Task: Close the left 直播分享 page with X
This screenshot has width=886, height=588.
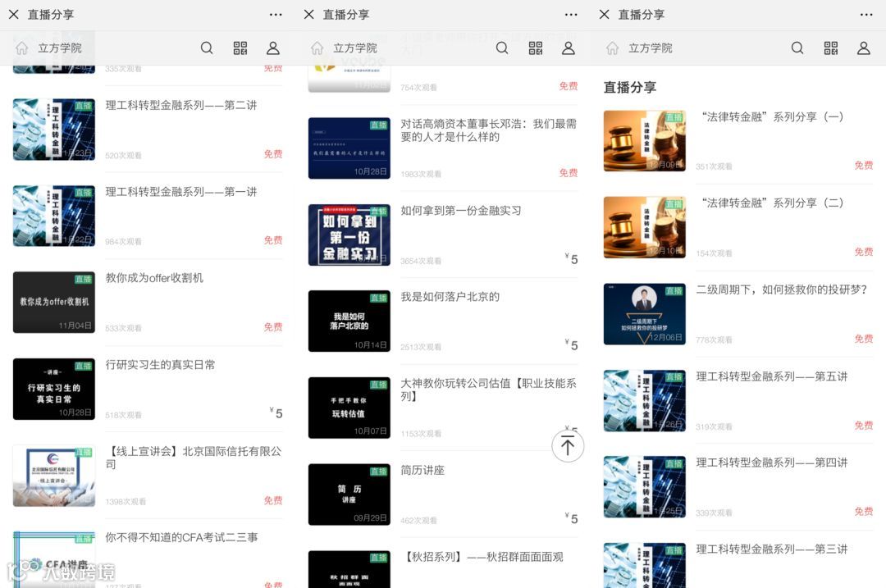Action: tap(14, 14)
